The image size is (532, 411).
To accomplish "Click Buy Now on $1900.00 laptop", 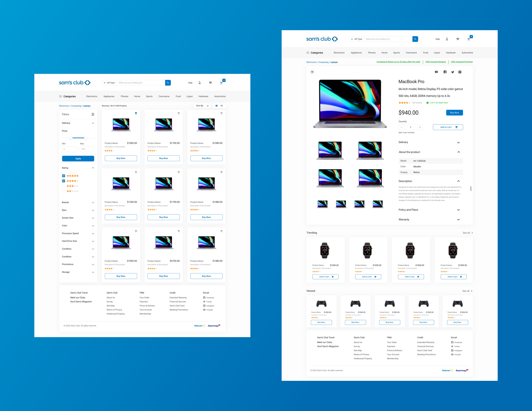I will tap(121, 276).
